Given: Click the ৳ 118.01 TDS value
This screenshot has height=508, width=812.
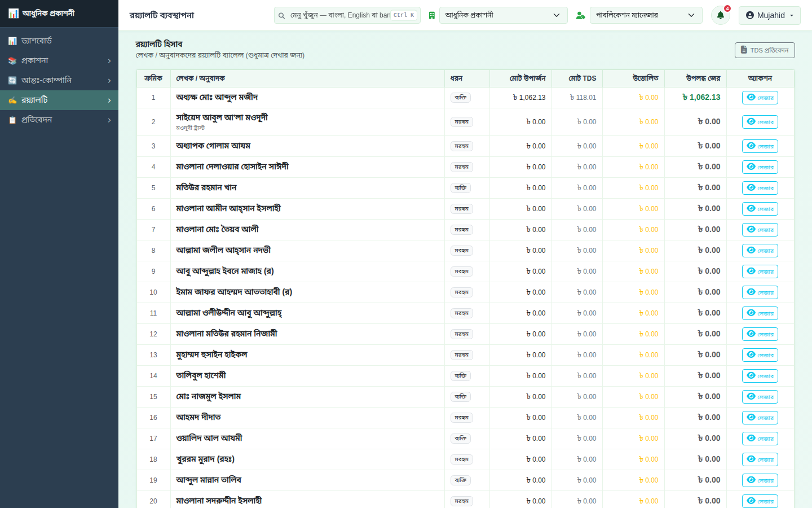Looking at the screenshot, I should point(583,98).
